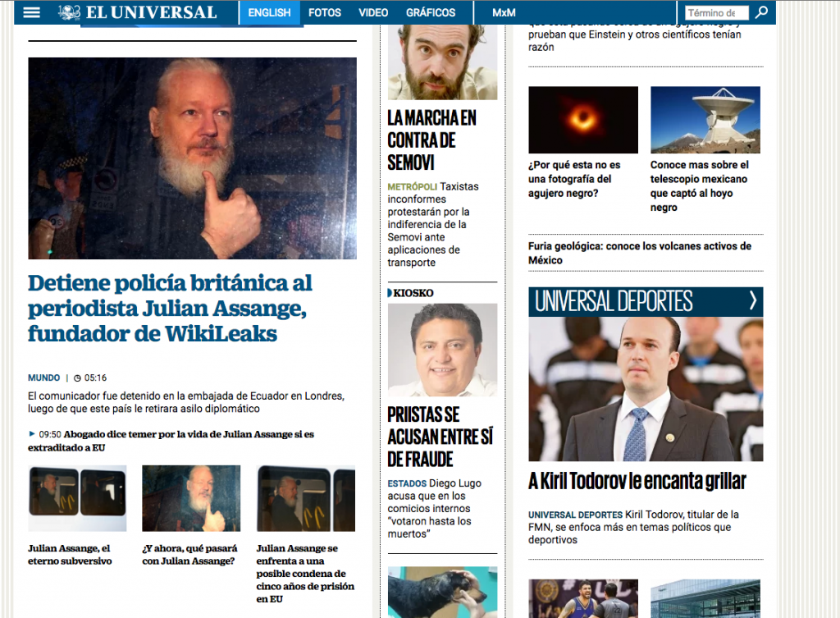The width and height of the screenshot is (840, 618).
Task: Click the arrow bullet before 09:50
Action: click(32, 434)
